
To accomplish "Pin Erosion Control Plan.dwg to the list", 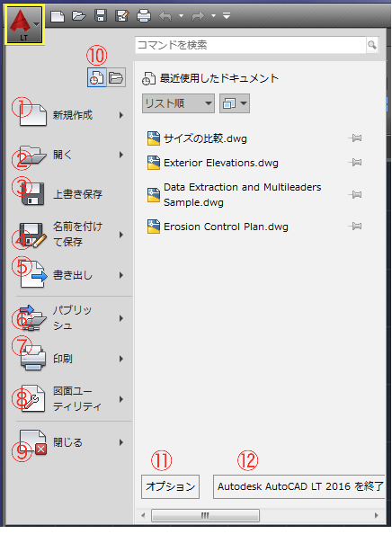I will 355,227.
